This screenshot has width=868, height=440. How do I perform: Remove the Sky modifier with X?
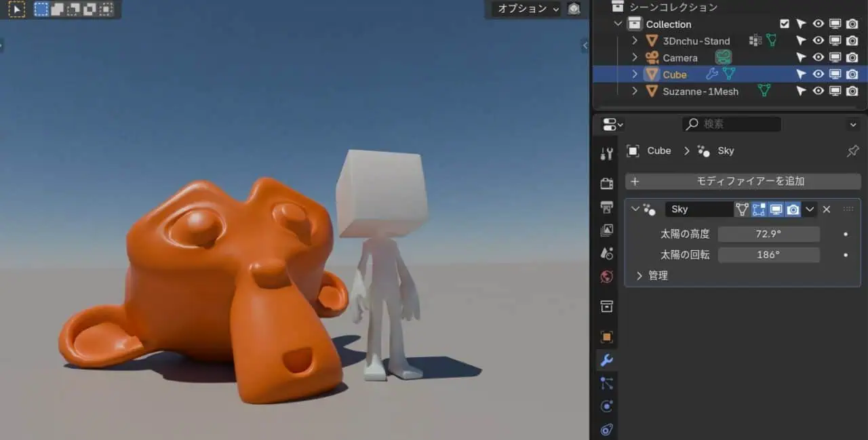(x=827, y=209)
